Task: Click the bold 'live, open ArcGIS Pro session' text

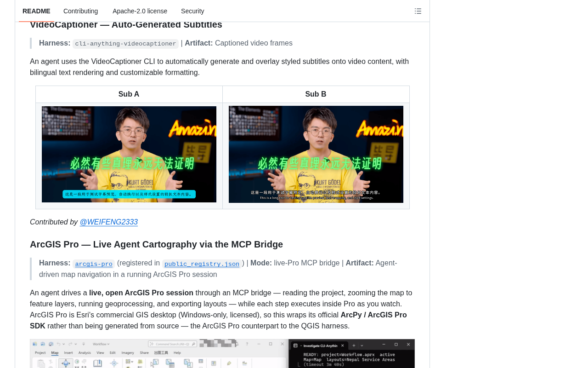Action: [141, 293]
